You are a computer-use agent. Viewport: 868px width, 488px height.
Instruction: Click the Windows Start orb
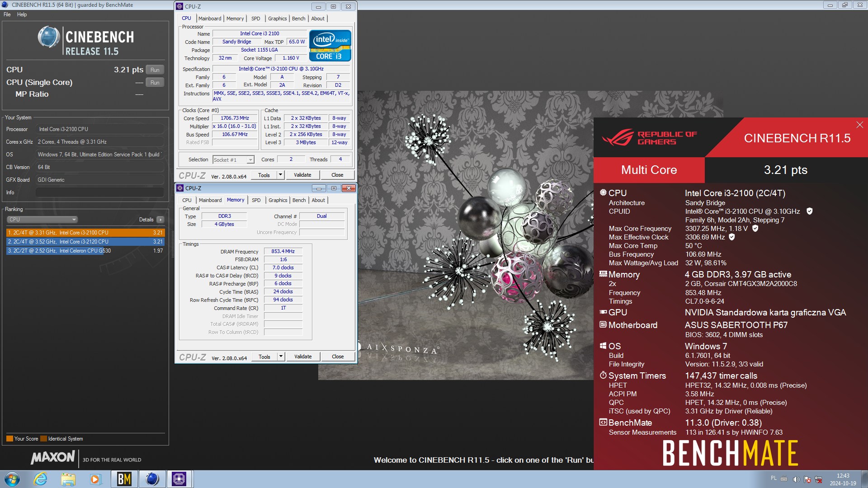(12, 479)
